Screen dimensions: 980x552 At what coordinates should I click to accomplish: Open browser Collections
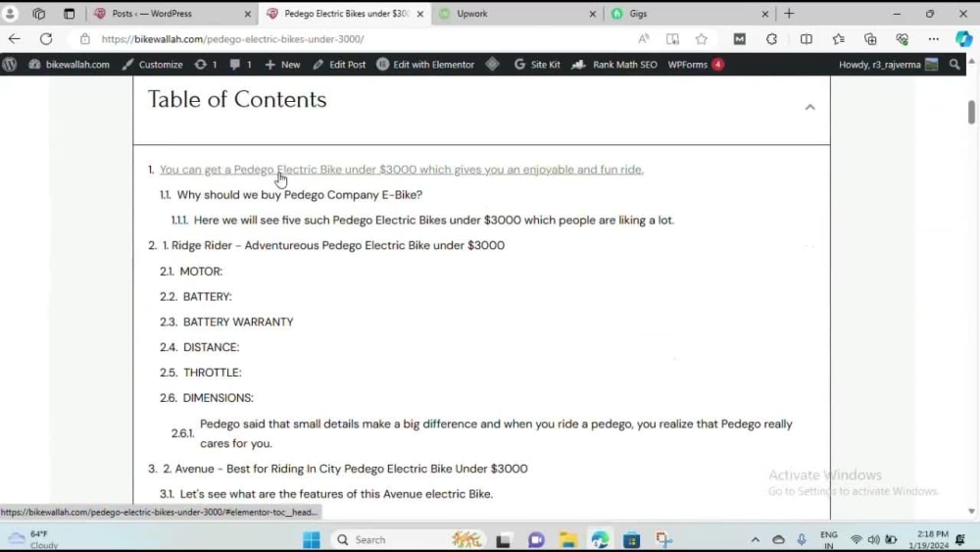click(870, 39)
